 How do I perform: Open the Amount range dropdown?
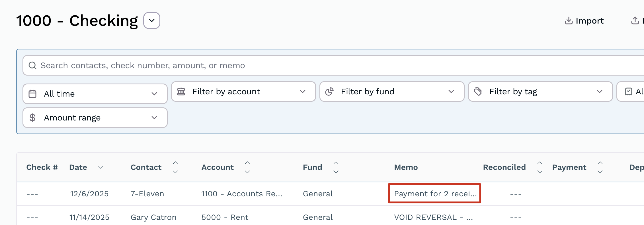154,118
